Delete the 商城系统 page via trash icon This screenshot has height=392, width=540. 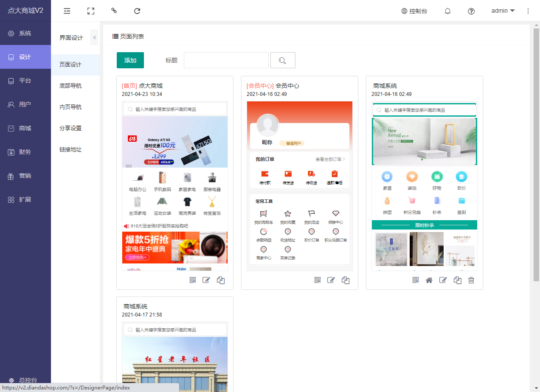click(x=471, y=280)
